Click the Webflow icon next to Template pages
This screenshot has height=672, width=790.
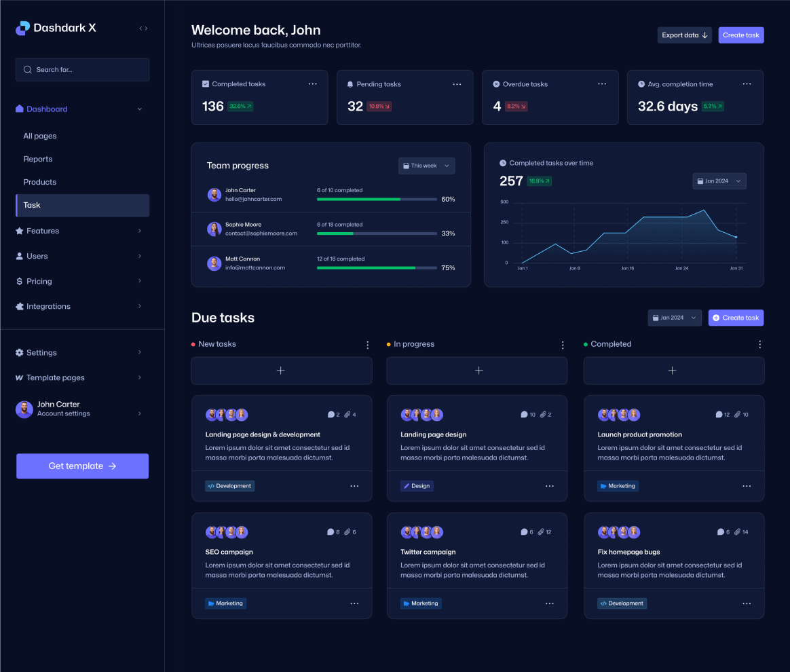coord(19,377)
